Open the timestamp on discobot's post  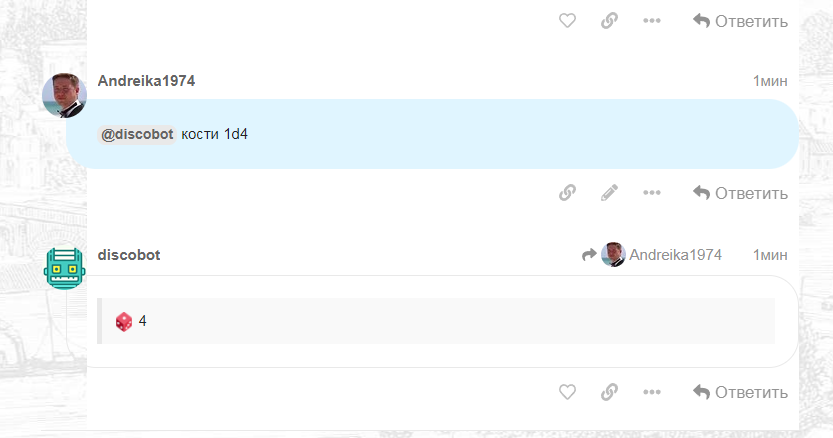(770, 255)
